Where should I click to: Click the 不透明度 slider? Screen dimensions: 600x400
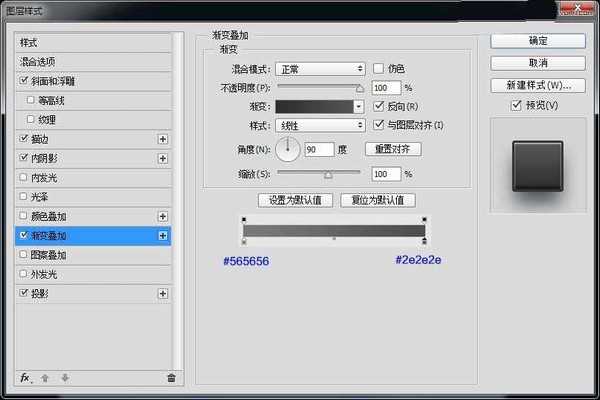[320, 88]
